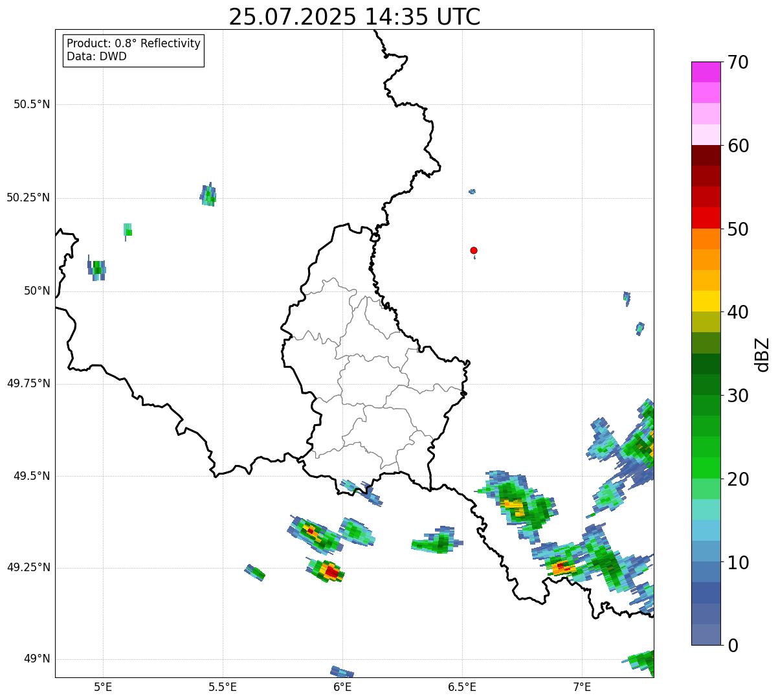Click the latitude label '50°N'
Screen dimensions: 778x700
click(x=37, y=291)
